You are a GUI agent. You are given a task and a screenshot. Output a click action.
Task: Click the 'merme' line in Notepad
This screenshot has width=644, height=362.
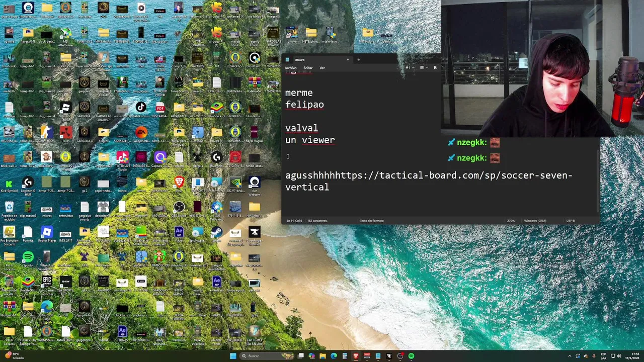pyautogui.click(x=299, y=93)
